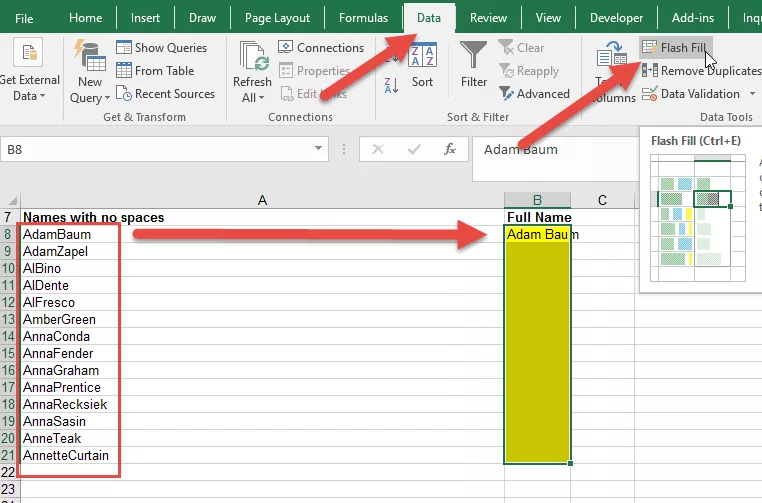Click the Text to Columns icon

[612, 54]
